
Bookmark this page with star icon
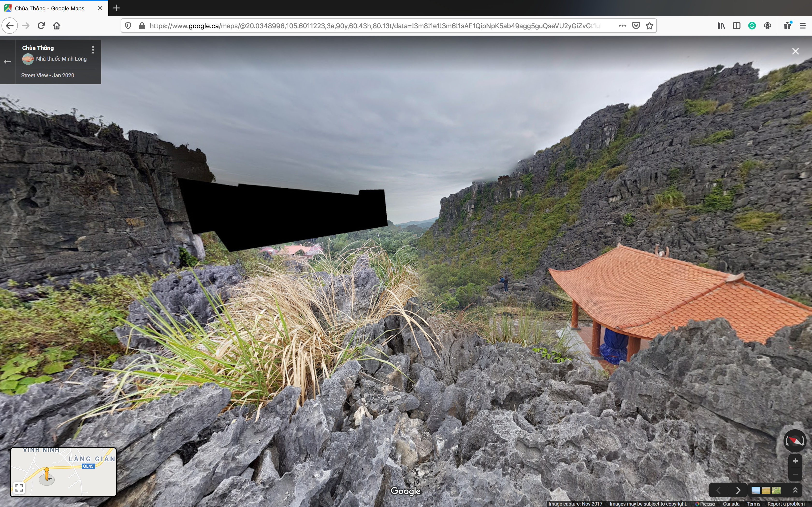[650, 26]
